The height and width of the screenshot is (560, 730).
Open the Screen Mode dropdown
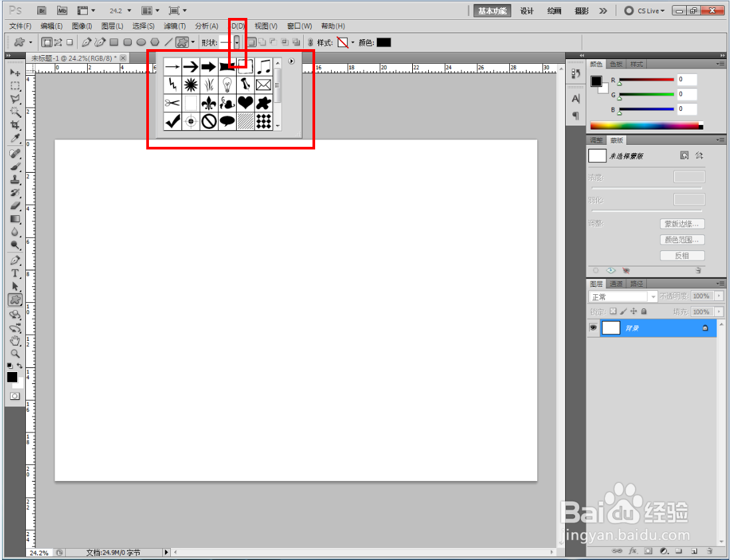click(x=178, y=10)
